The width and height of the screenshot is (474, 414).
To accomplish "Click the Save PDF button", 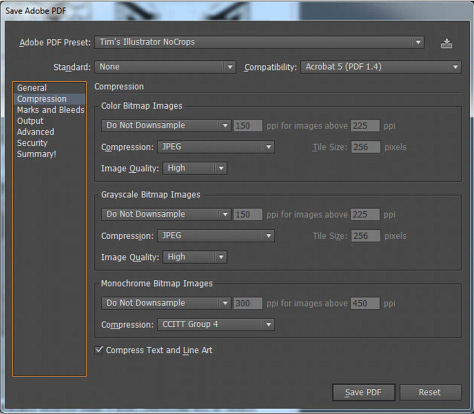I will 363,392.
